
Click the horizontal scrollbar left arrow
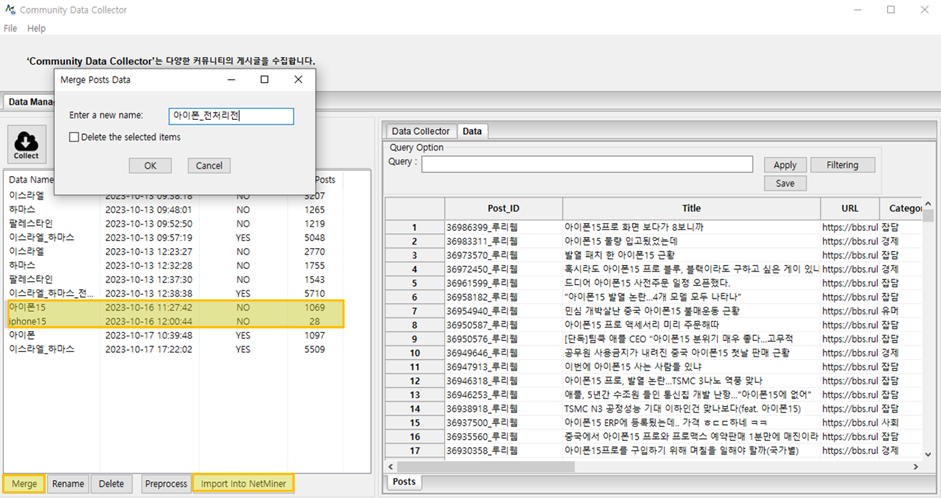pos(391,466)
